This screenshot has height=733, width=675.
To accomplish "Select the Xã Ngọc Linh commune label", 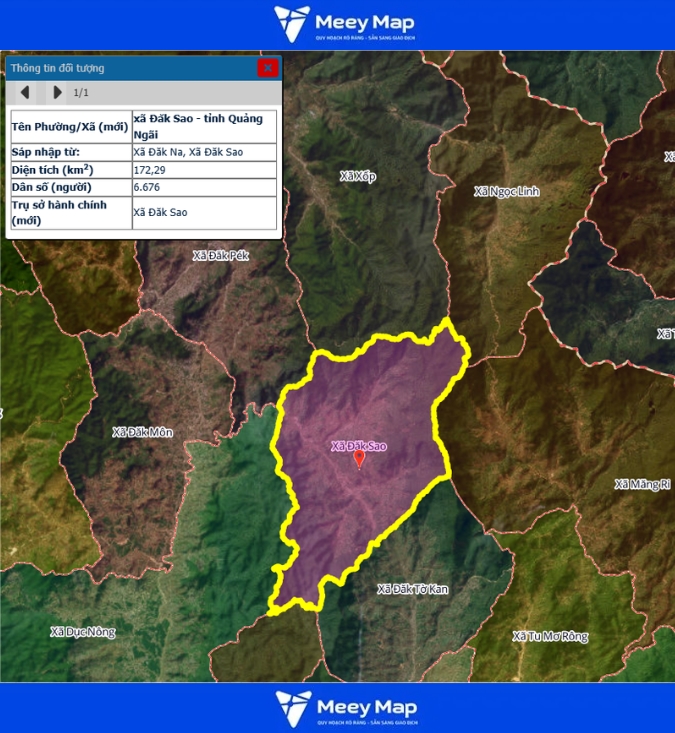I will coord(506,191).
